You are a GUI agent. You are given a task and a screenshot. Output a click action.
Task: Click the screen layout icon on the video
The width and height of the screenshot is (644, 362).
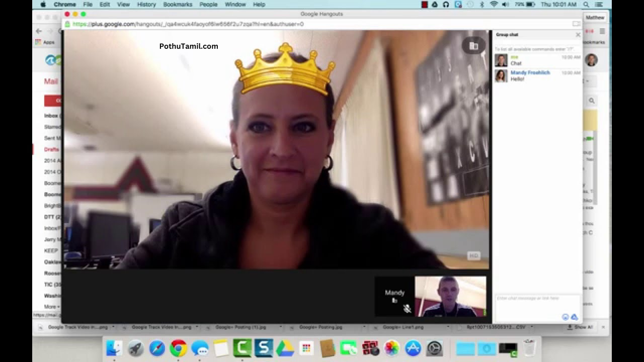[x=473, y=46]
